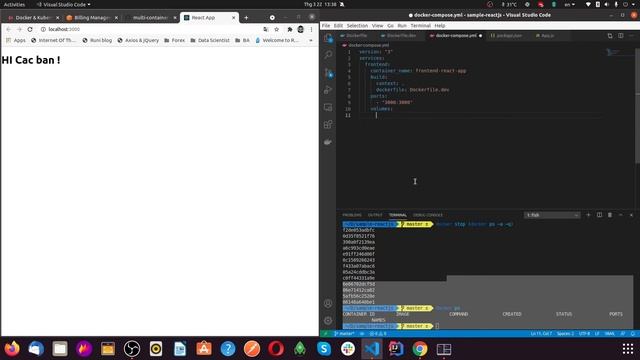
Task: Click the git branch master in status bar
Action: point(344,333)
